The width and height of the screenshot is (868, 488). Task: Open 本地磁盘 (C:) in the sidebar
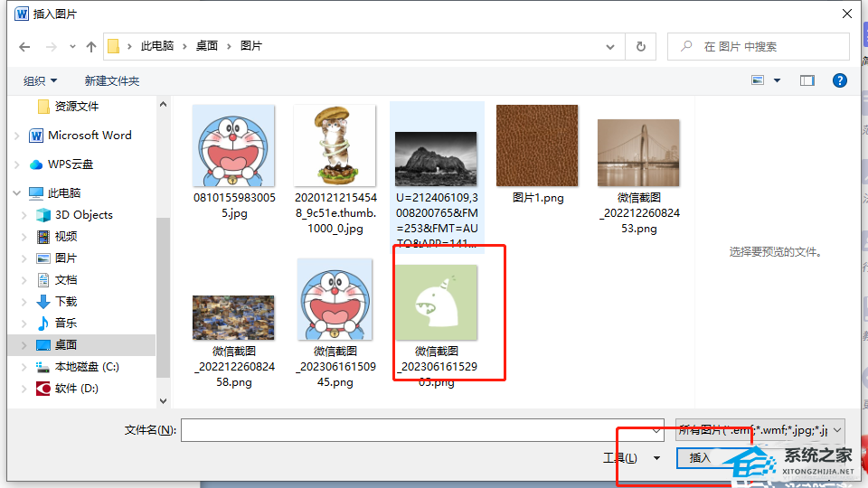click(78, 367)
